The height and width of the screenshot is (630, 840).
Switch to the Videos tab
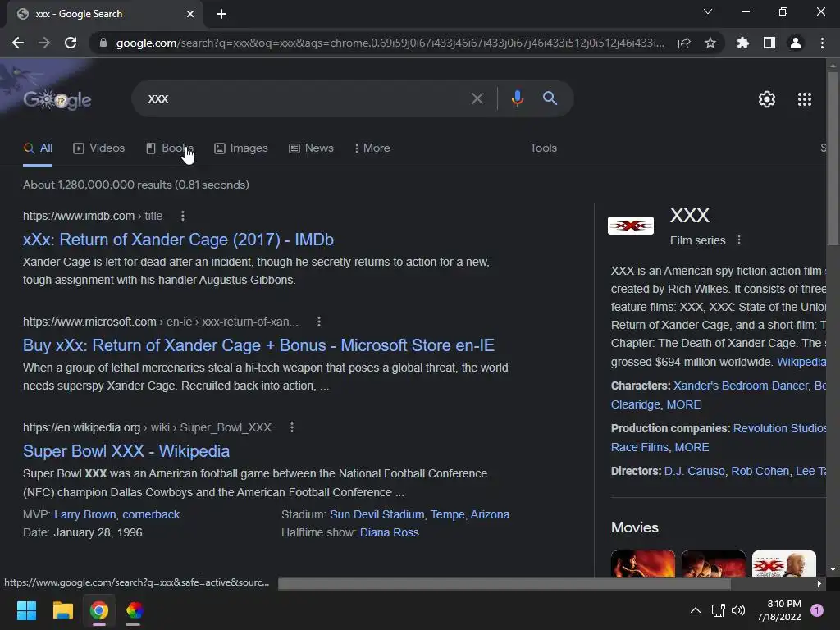click(99, 148)
